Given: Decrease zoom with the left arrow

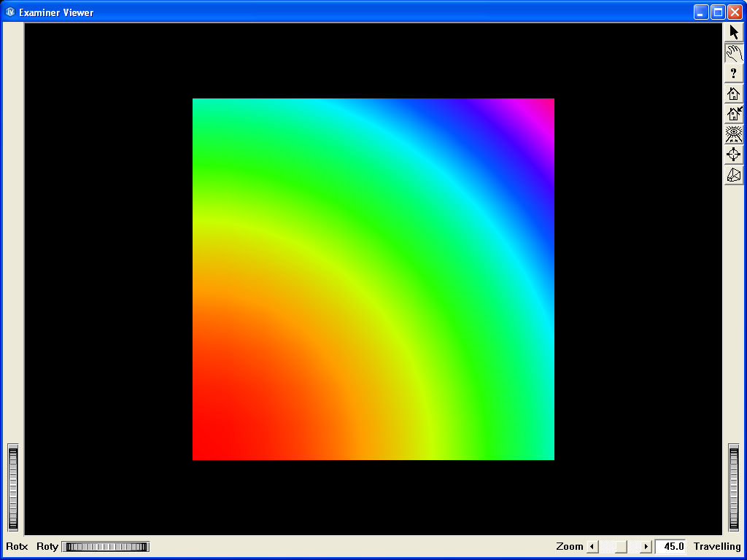Looking at the screenshot, I should (591, 546).
